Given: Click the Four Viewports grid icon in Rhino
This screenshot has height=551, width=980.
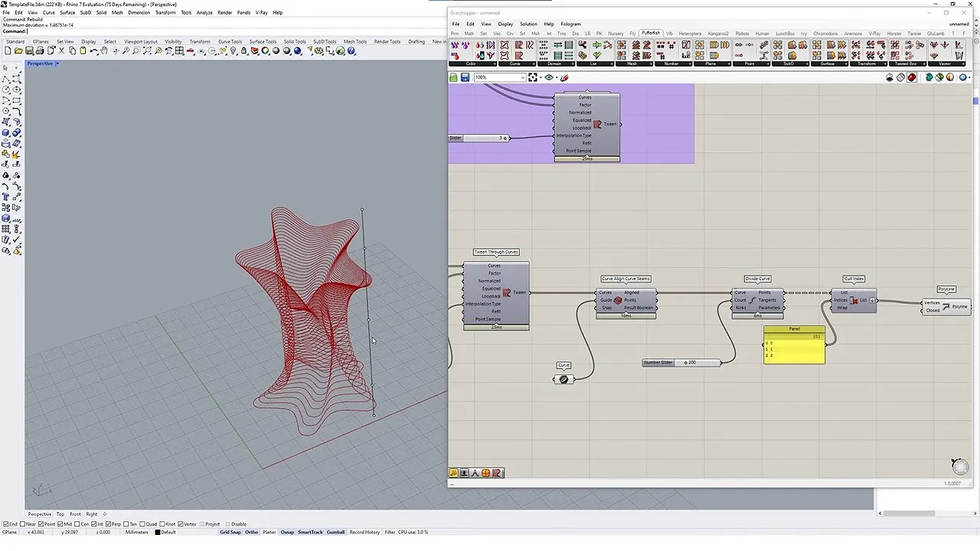Looking at the screenshot, I should click(179, 51).
